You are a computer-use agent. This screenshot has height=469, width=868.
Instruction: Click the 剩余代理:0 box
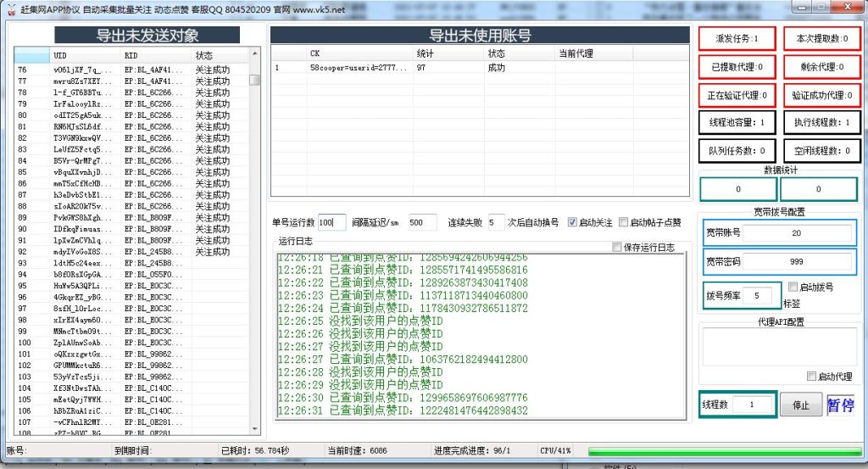tap(822, 67)
